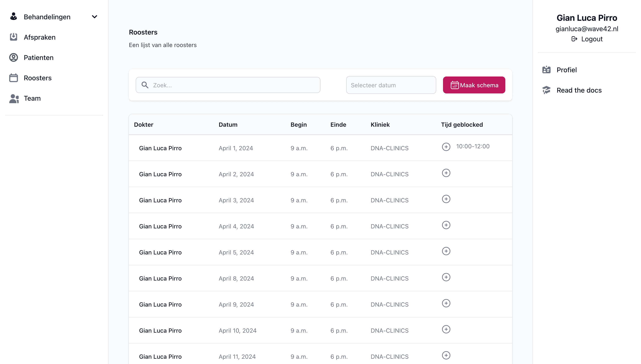Add blocked time for April 5, 2024
The image size is (641, 364).
click(x=446, y=251)
